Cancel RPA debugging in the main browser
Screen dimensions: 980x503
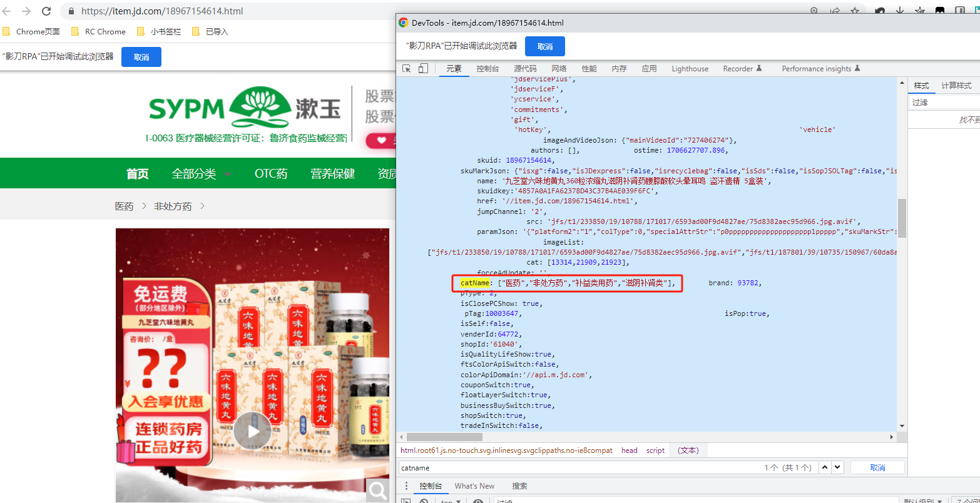click(141, 57)
